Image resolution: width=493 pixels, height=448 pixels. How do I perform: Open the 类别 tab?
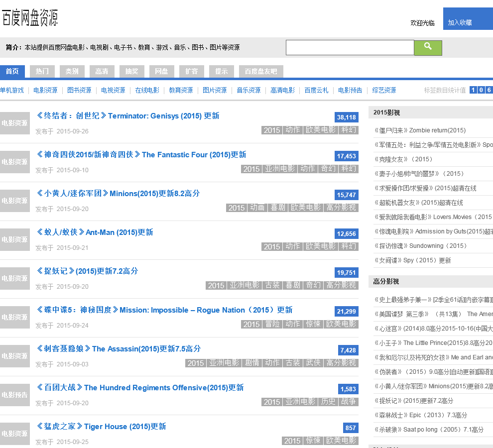(x=72, y=71)
